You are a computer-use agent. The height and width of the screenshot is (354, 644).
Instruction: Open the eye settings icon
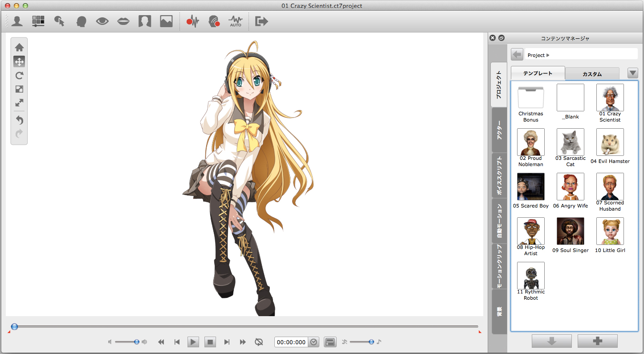102,21
